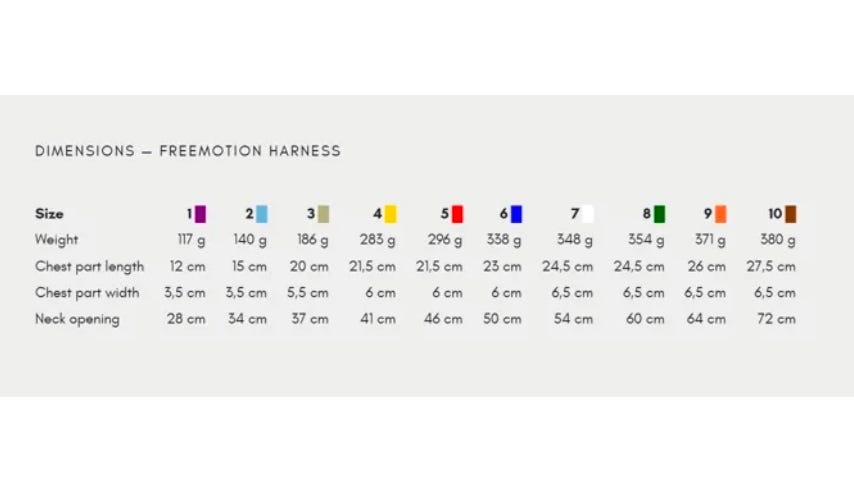Select the olive swatch next to size 3
The image size is (854, 486).
pyautogui.click(x=324, y=214)
